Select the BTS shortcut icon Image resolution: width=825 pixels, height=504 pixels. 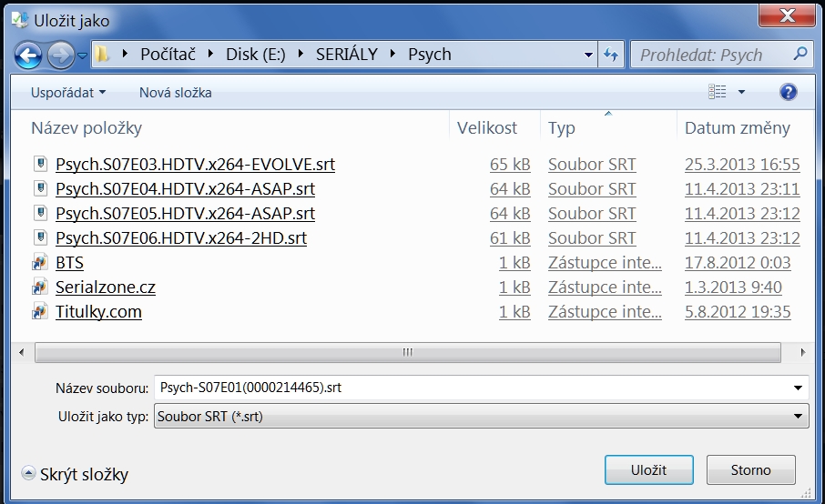40,263
